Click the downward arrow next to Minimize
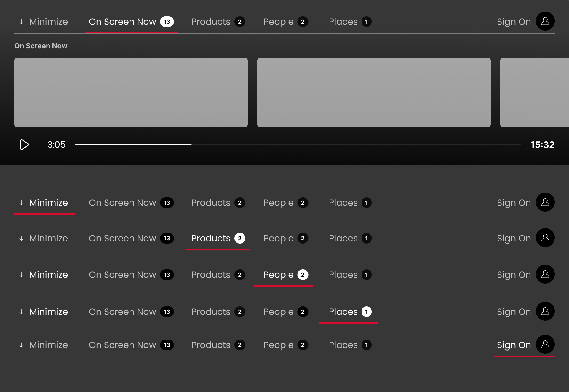Screen dimensions: 569x392 21,21
